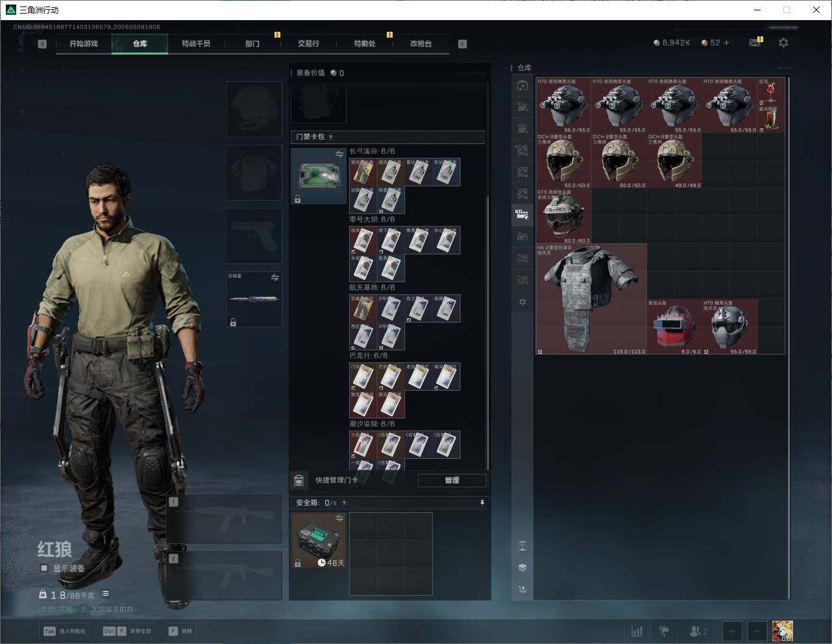Open the mail inbox icon
This screenshot has height=644, width=832.
pyautogui.click(x=754, y=43)
